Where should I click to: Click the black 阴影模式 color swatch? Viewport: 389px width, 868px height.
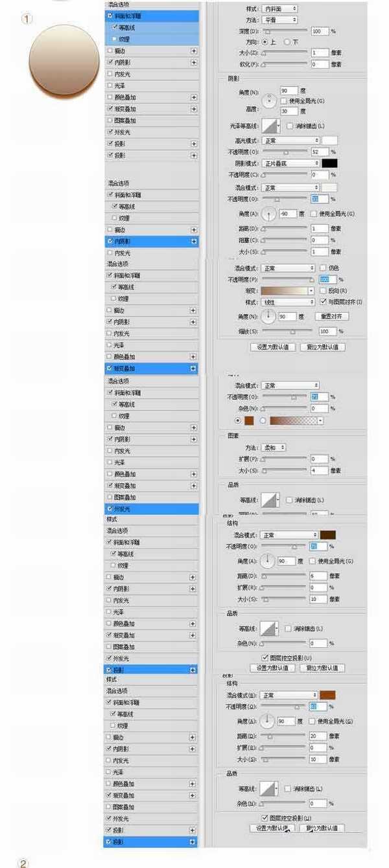(x=329, y=163)
